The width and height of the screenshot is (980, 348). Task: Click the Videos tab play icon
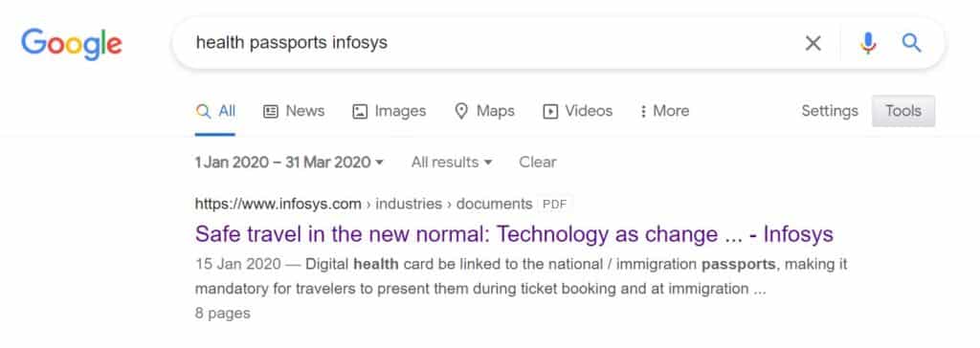pyautogui.click(x=550, y=111)
